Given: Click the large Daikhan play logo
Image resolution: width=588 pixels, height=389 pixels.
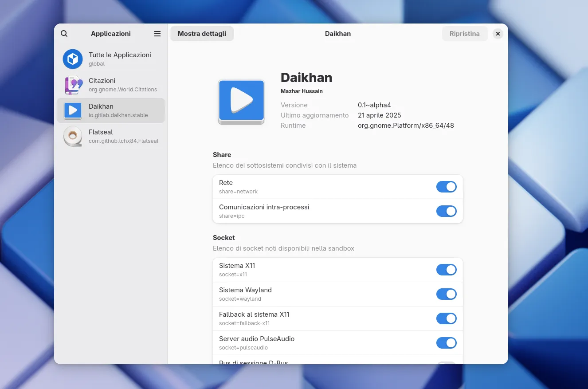Looking at the screenshot, I should click(x=241, y=102).
